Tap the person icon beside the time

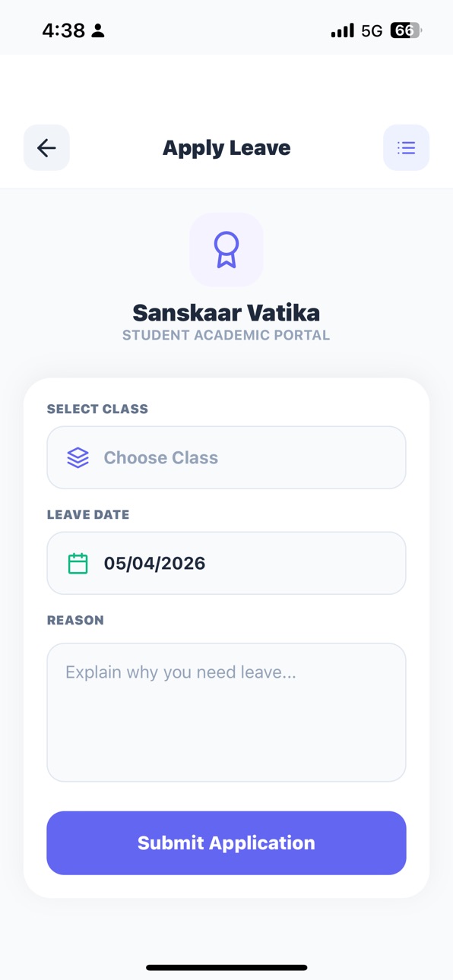tap(98, 30)
